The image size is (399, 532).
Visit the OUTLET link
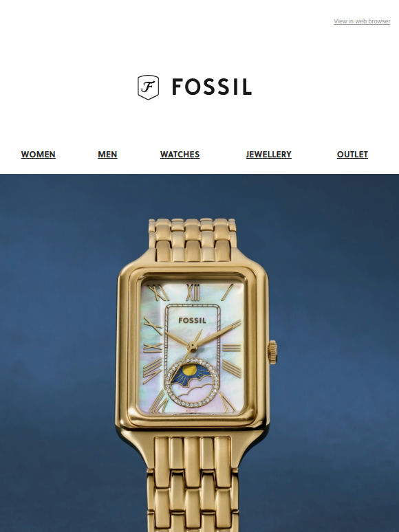(352, 155)
